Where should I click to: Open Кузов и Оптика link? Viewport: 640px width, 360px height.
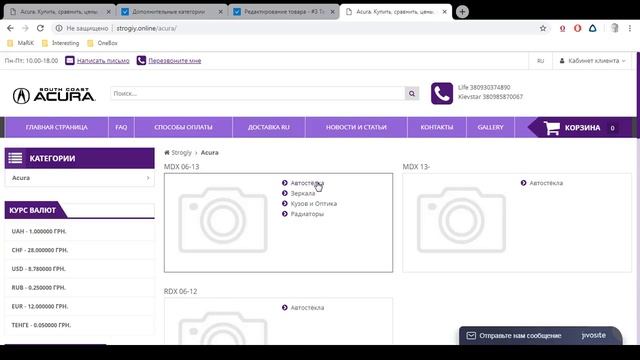point(313,203)
